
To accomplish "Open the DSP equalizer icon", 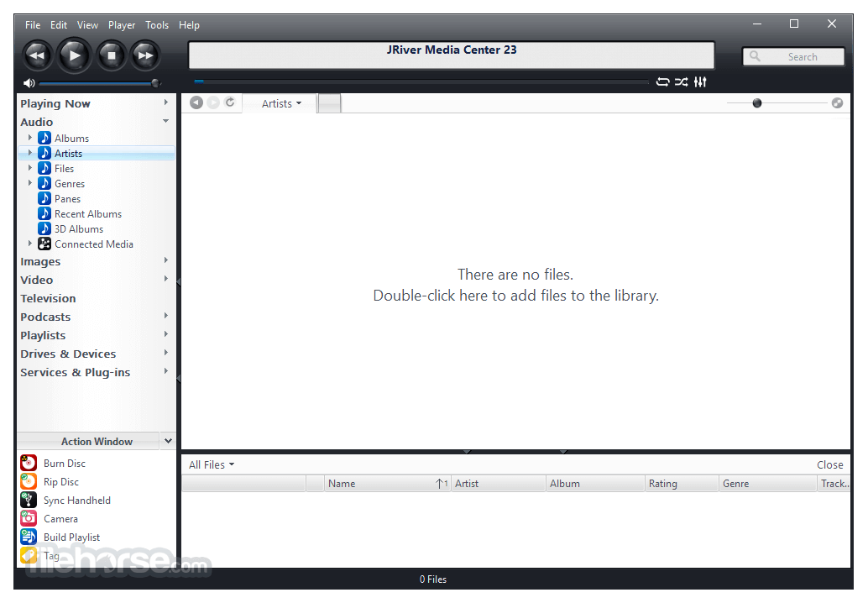I will (x=700, y=82).
